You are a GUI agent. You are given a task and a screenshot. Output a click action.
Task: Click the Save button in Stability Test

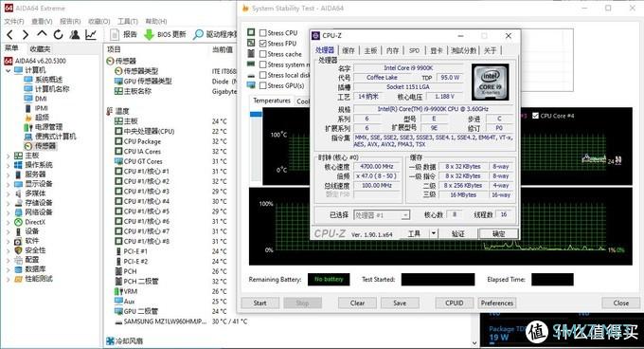400,303
